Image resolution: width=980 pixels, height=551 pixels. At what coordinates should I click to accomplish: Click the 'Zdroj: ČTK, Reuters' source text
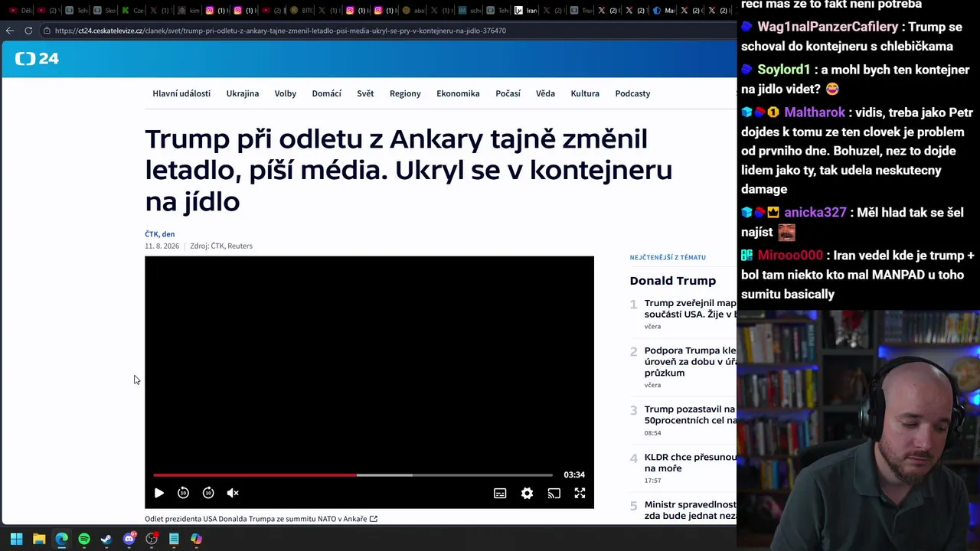coord(221,246)
